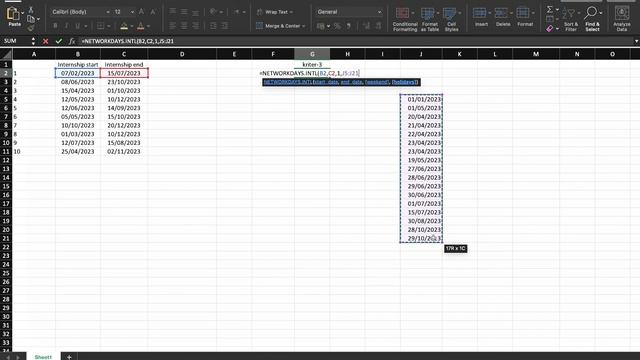640x360 pixels.
Task: Click Merge & Center button
Action: coord(280,26)
